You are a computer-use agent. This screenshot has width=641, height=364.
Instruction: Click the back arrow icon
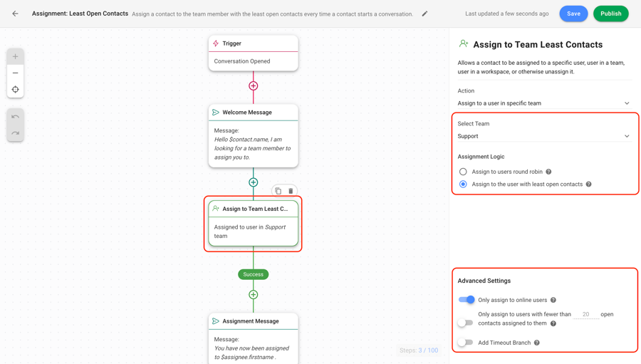15,14
